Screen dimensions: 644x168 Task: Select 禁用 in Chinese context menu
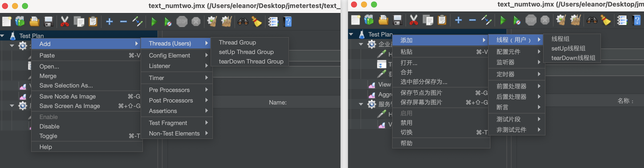click(441, 123)
